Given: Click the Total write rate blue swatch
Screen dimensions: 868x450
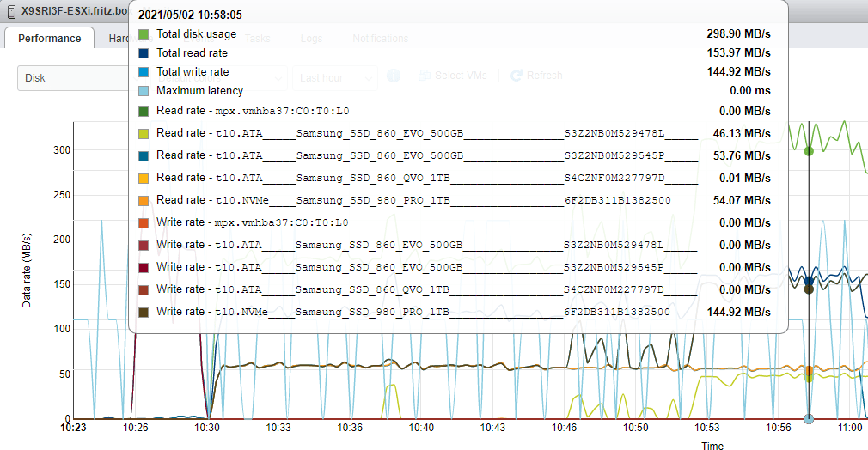Looking at the screenshot, I should click(144, 72).
